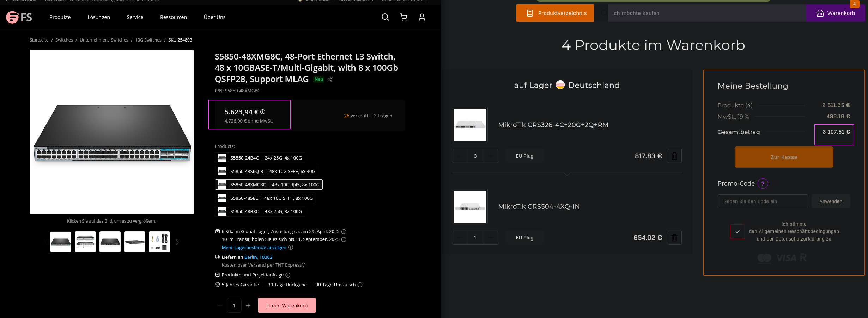Click the Warenkorb basket button
868x318 pixels.
[836, 13]
